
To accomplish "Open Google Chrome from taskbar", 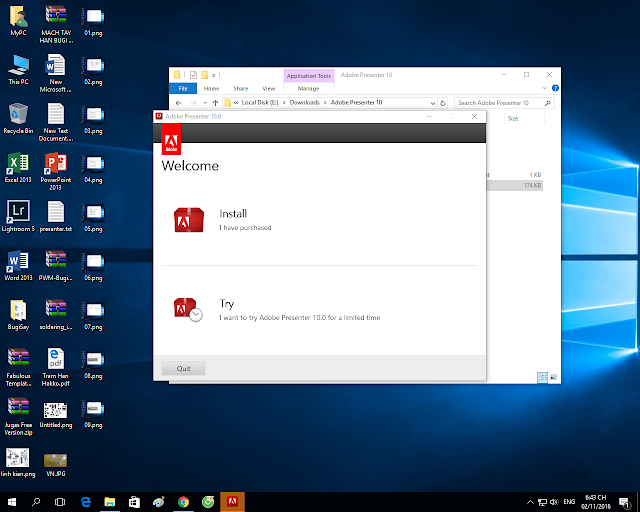I will 183,502.
